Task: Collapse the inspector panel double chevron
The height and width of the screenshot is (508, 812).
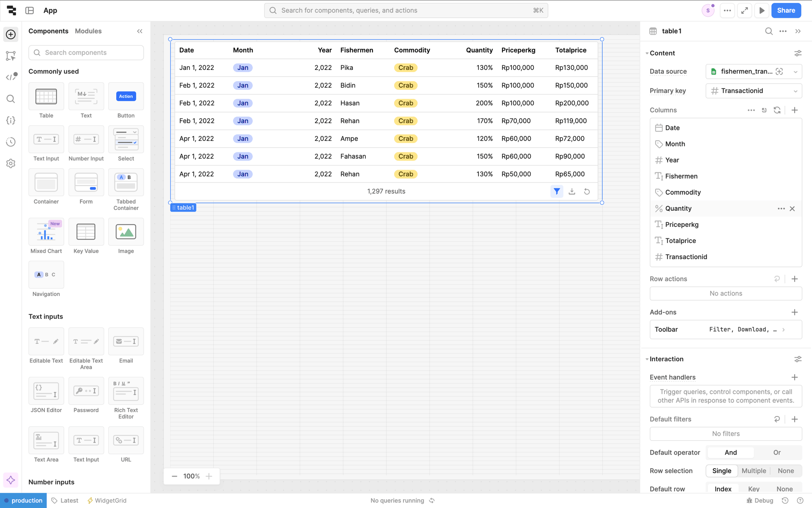Action: pos(798,31)
